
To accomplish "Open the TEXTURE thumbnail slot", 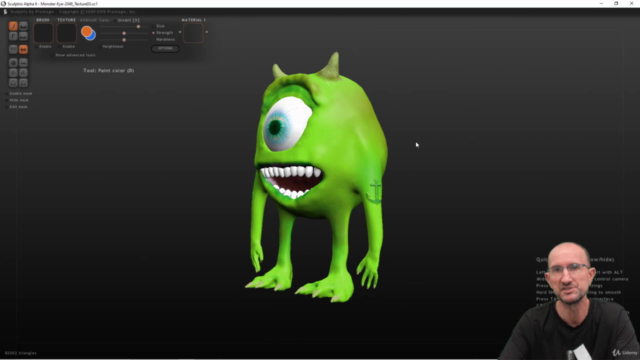I will point(67,33).
